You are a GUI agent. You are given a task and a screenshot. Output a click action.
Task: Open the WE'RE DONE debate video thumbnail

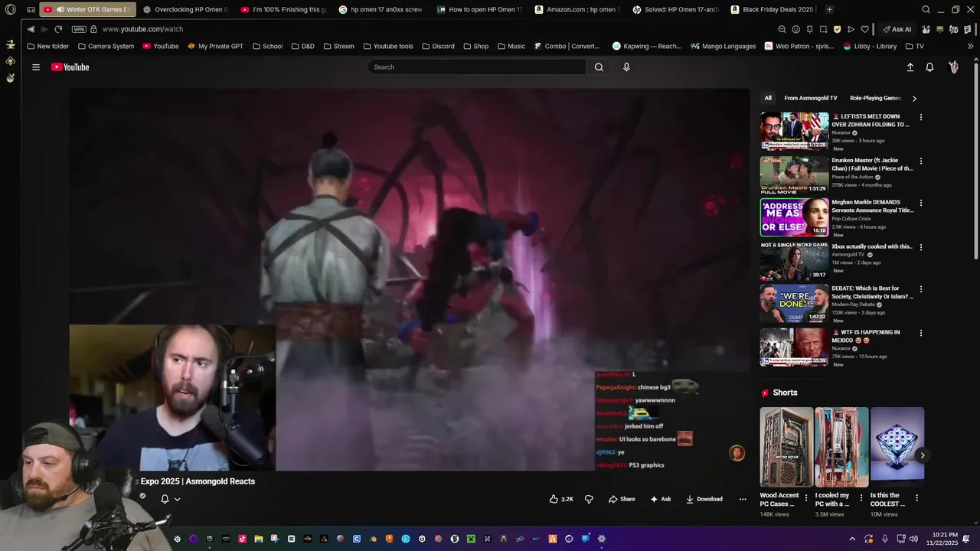click(794, 304)
